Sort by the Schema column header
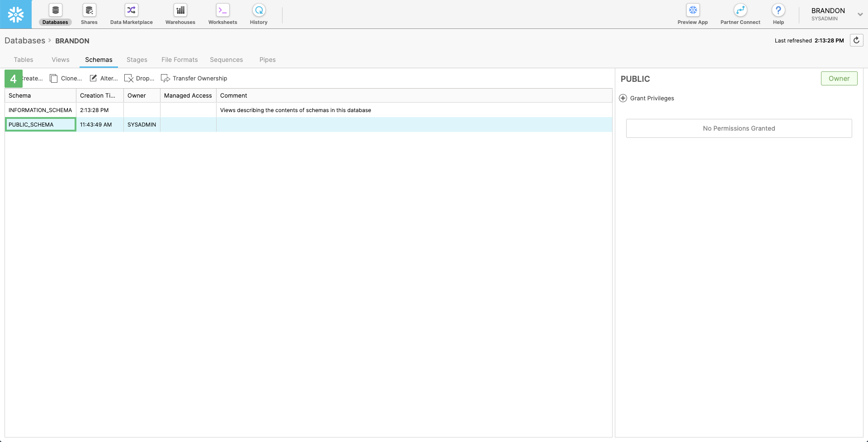The height and width of the screenshot is (442, 868). tap(41, 95)
